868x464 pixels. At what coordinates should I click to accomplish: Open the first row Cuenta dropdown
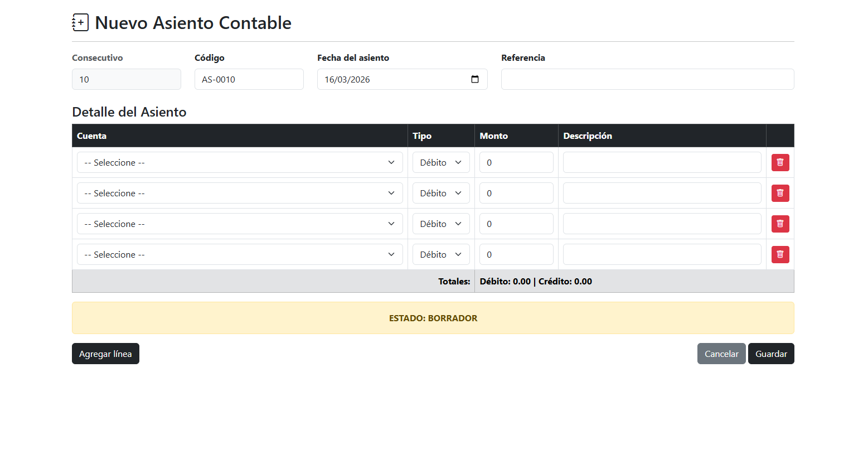pos(240,162)
